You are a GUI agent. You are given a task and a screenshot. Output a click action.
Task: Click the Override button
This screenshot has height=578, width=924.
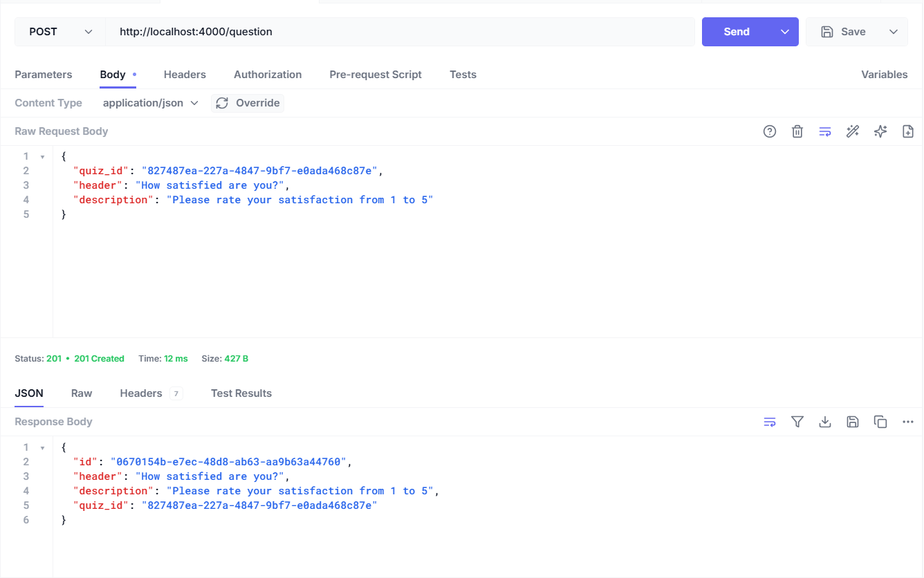pyautogui.click(x=248, y=103)
